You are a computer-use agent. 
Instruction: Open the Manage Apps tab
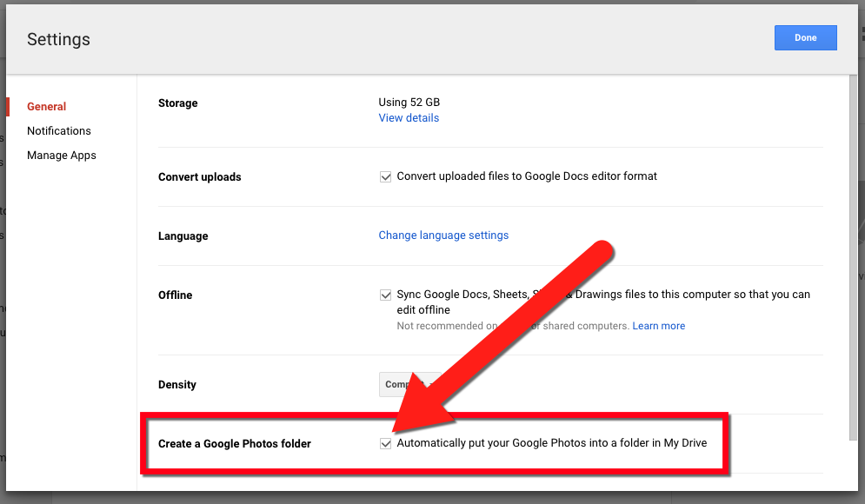tap(61, 155)
